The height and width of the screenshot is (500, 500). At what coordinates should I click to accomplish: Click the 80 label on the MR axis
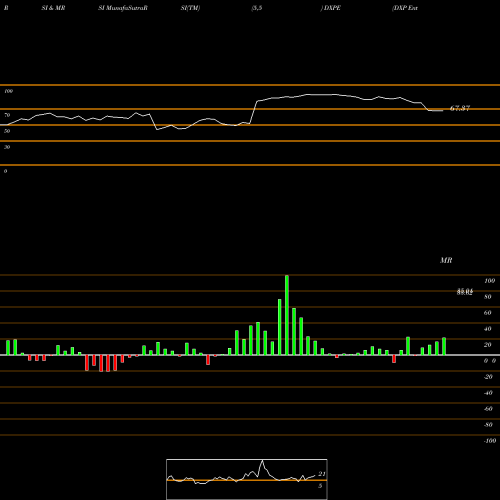tap(487, 297)
